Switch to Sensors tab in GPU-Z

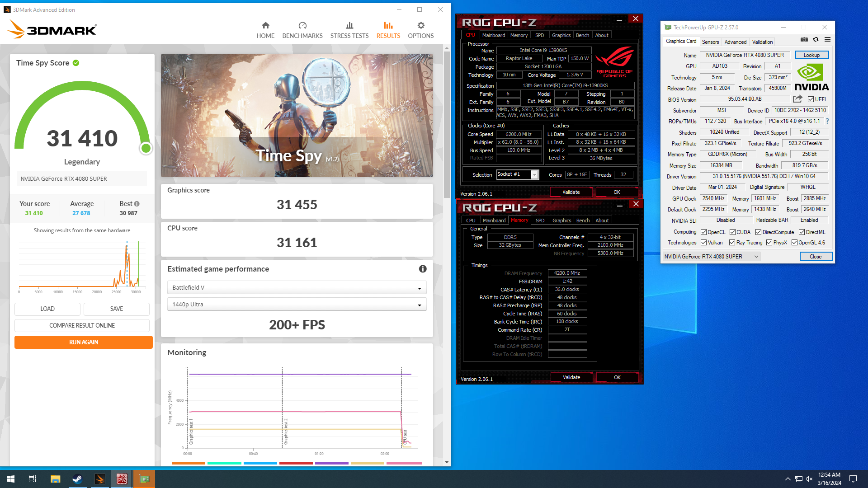pyautogui.click(x=710, y=42)
